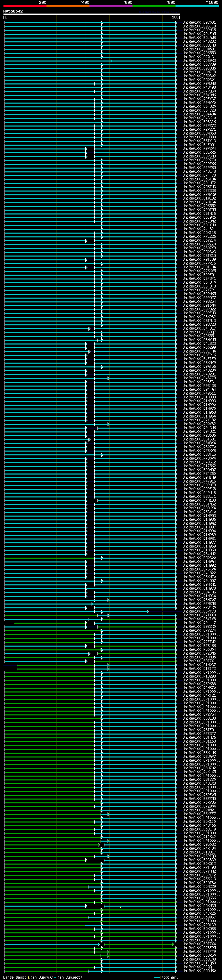Viewport: 222px width, 980px height.
Task: Select the UniRef100_A7PQS0 label
Action: click(x=199, y=91)
